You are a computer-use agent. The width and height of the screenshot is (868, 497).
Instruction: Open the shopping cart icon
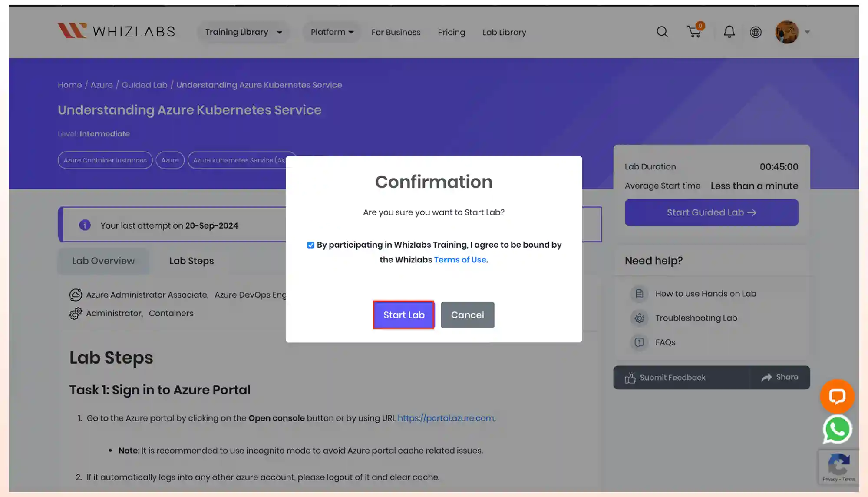coord(695,31)
